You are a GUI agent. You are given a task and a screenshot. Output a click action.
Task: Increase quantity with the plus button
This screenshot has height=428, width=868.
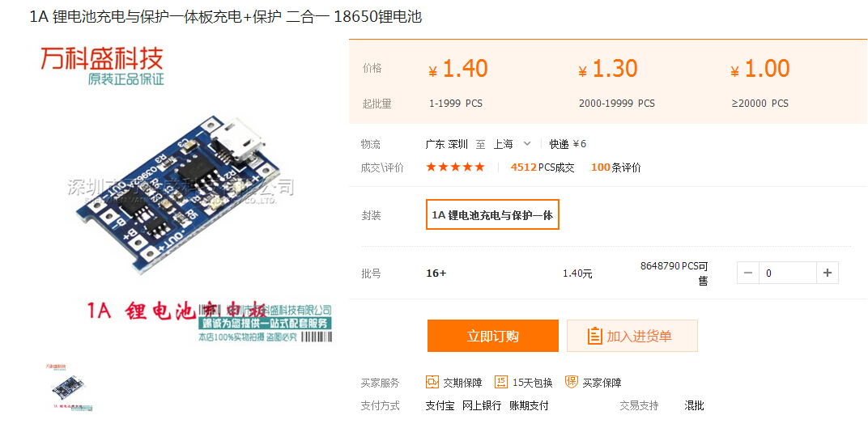[x=828, y=273]
